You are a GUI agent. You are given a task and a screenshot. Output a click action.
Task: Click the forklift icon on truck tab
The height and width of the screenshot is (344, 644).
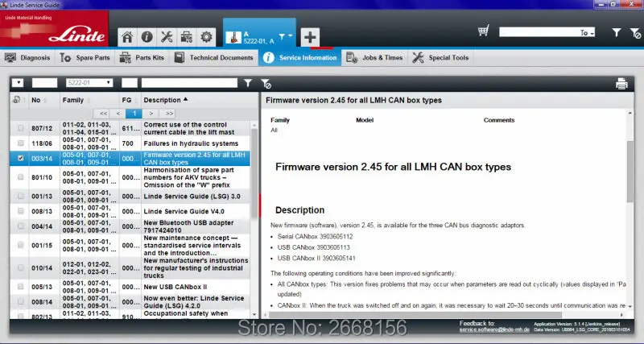[x=233, y=38]
